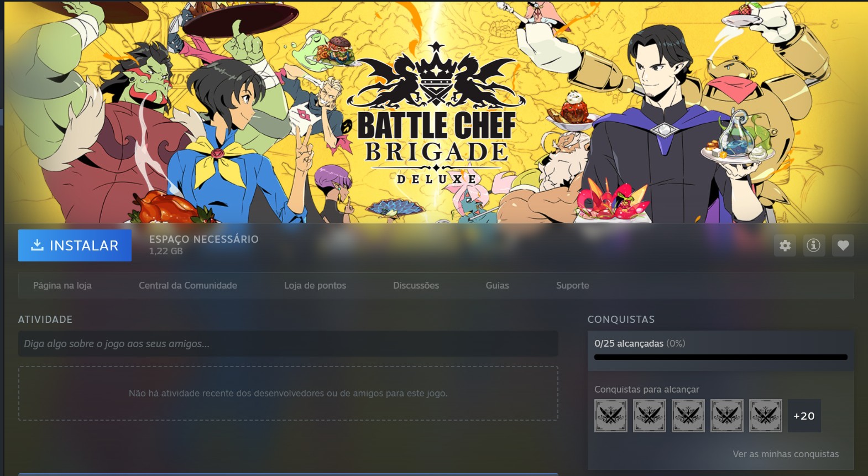Image resolution: width=868 pixels, height=476 pixels.
Task: Open game settings gear icon
Action: pyautogui.click(x=785, y=245)
